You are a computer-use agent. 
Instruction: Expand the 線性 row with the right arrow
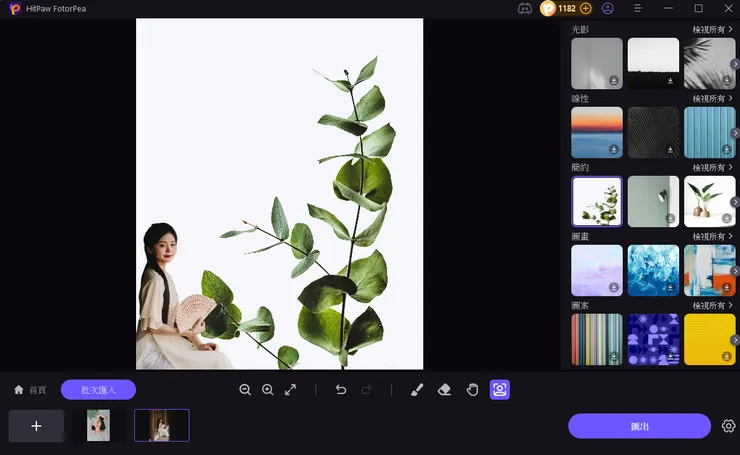tap(735, 133)
